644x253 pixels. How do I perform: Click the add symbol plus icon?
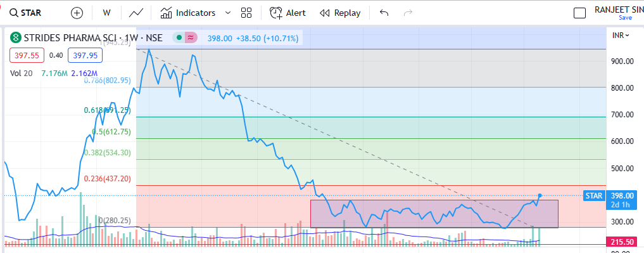pos(77,13)
